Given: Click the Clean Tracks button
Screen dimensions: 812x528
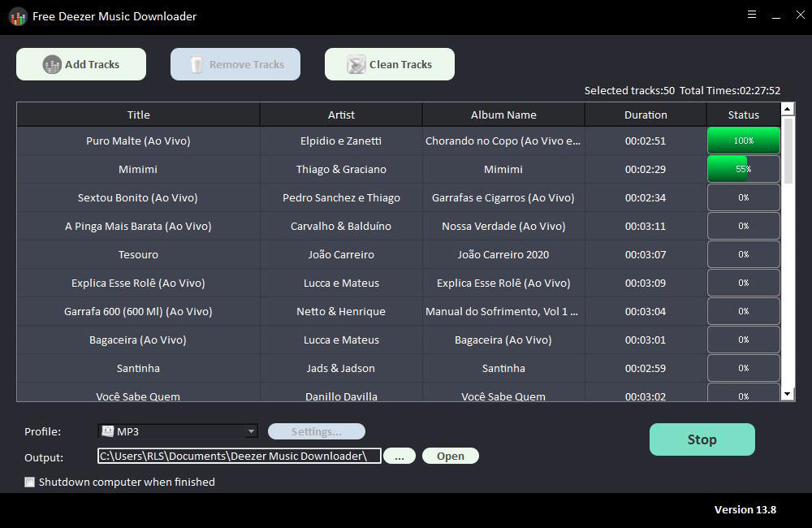Looking at the screenshot, I should coord(390,64).
